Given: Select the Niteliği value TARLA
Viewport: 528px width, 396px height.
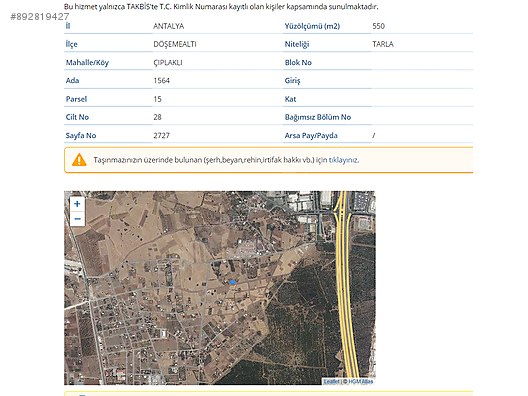Looking at the screenshot, I should click(383, 44).
